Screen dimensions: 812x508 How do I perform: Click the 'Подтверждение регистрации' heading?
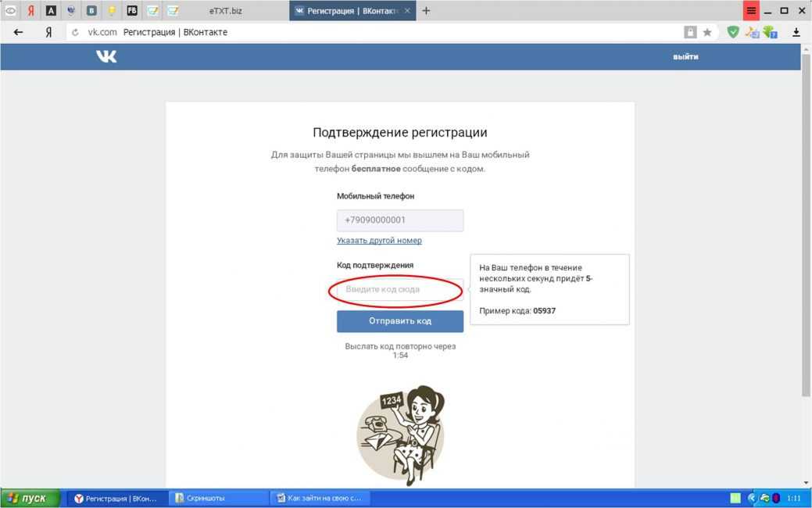tap(400, 132)
